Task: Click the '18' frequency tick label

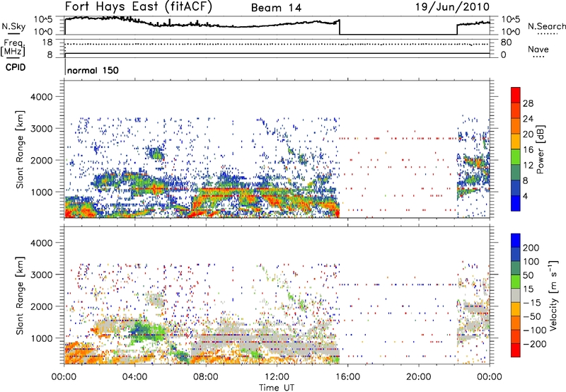Action: point(47,42)
